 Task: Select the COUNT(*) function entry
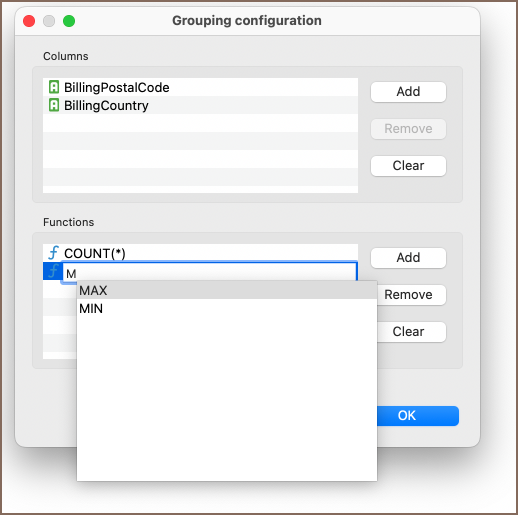coord(200,253)
